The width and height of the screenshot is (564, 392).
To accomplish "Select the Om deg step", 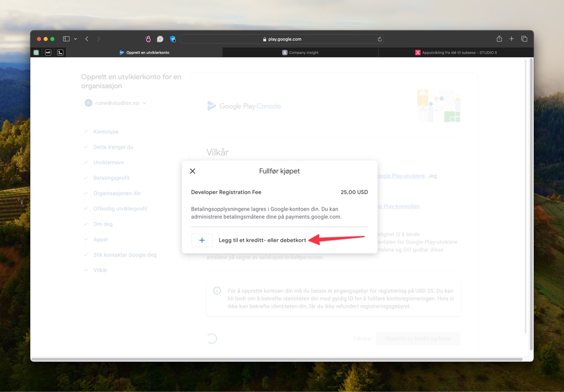I will (103, 224).
